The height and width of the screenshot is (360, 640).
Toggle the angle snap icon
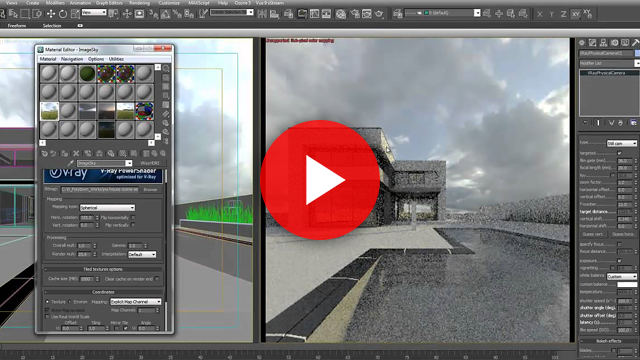(x=165, y=14)
